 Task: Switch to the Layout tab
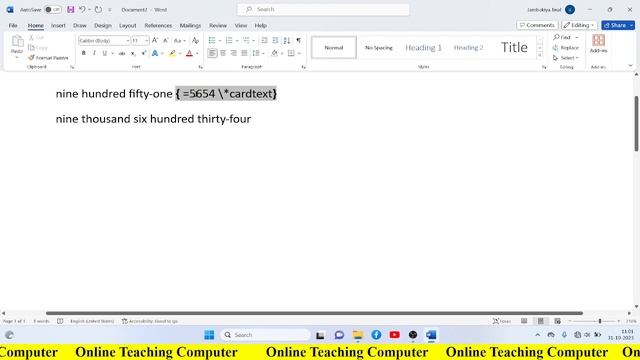[x=128, y=25]
